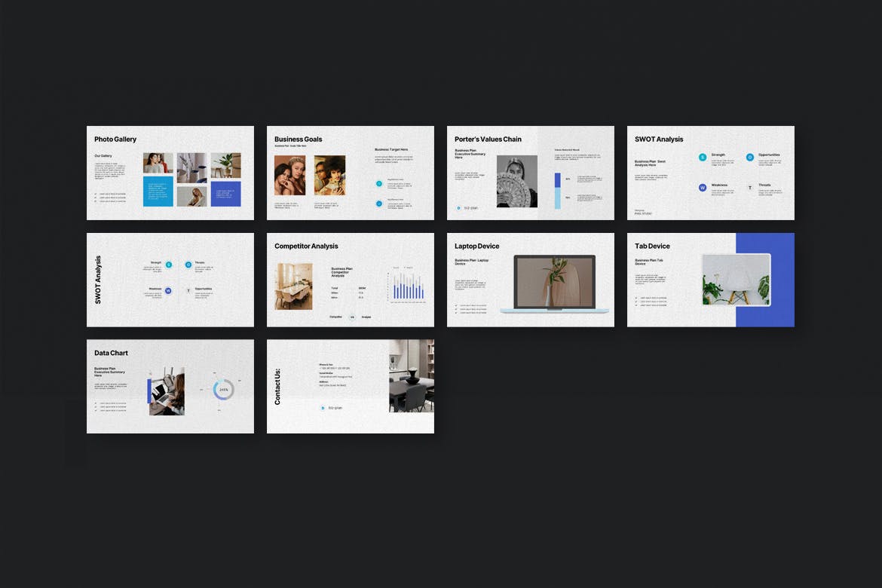
Task: Click first checkmark bullet on Tab Device slide
Action: click(x=636, y=298)
